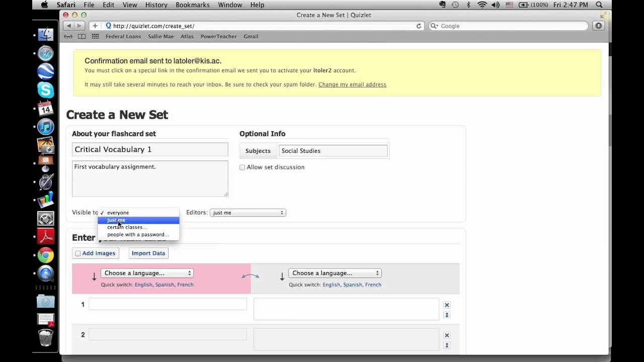Delete flashcard row 2 with X
This screenshot has height=362, width=644.
tap(447, 335)
